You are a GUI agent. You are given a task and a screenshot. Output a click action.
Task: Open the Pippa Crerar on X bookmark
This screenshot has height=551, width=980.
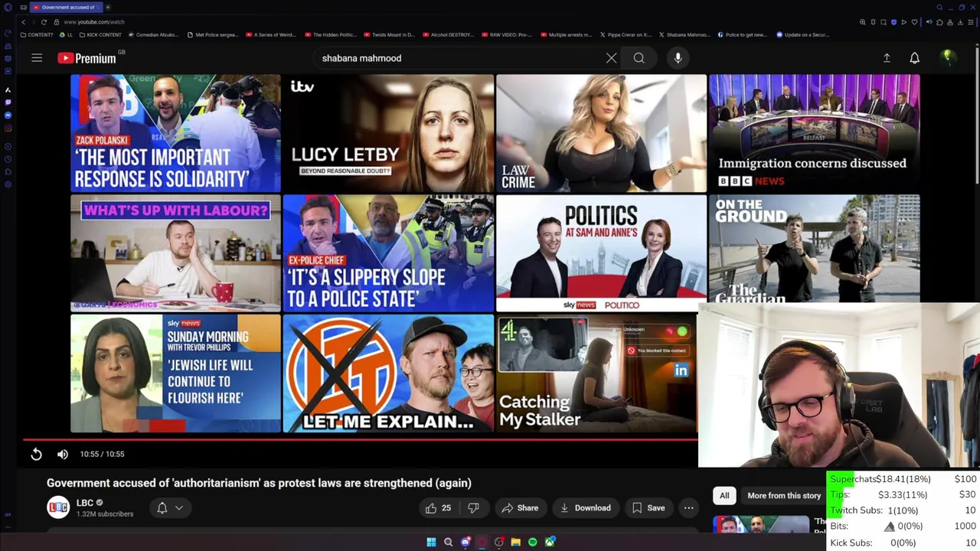point(625,34)
